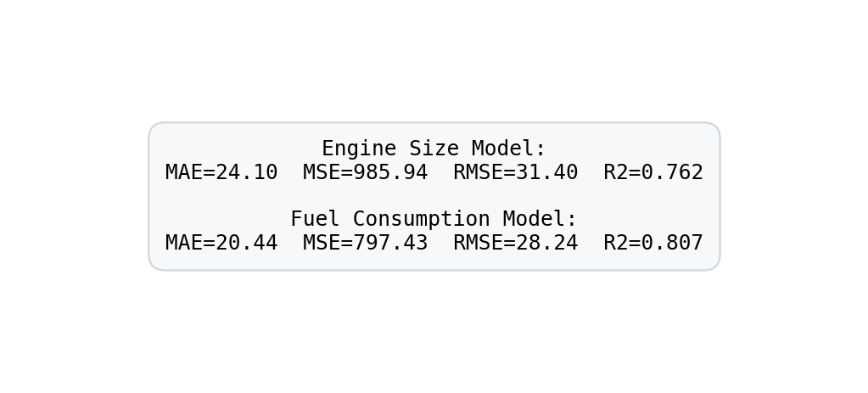Image resolution: width=868 pixels, height=393 pixels.
Task: Select the R2=0.762 score
Action: 653,173
